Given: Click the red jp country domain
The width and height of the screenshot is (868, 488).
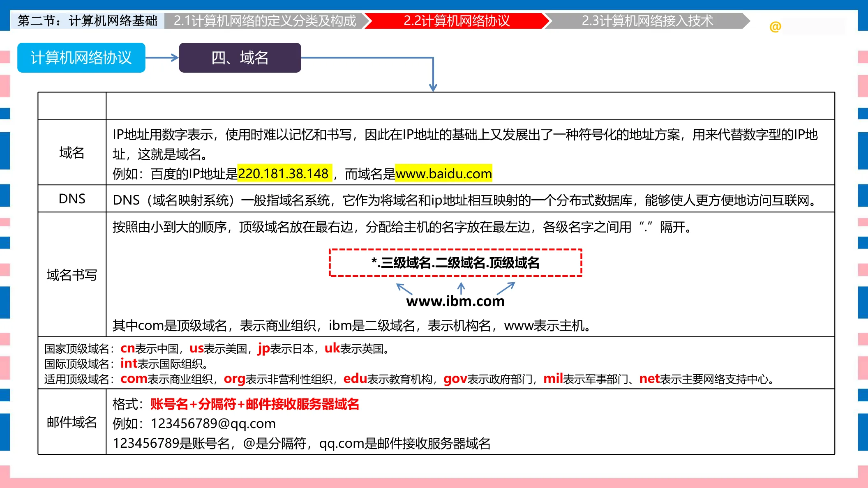Looking at the screenshot, I should point(264,349).
